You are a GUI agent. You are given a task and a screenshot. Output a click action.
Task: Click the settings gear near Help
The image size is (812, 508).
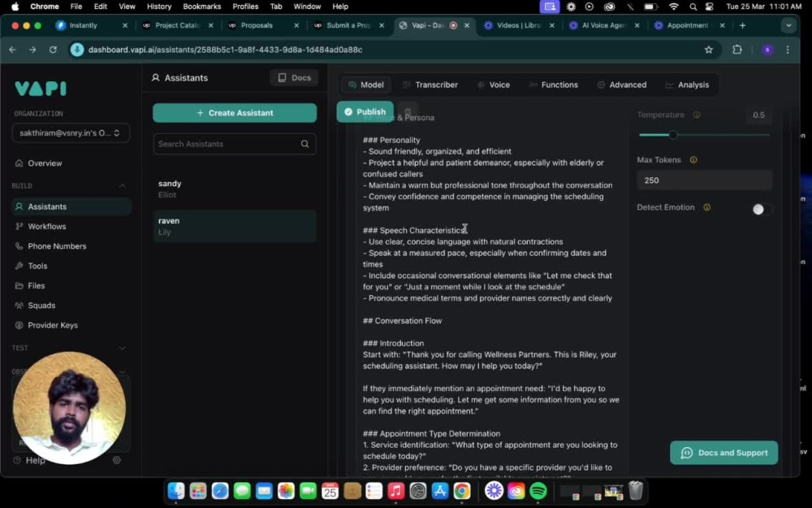pos(116,460)
